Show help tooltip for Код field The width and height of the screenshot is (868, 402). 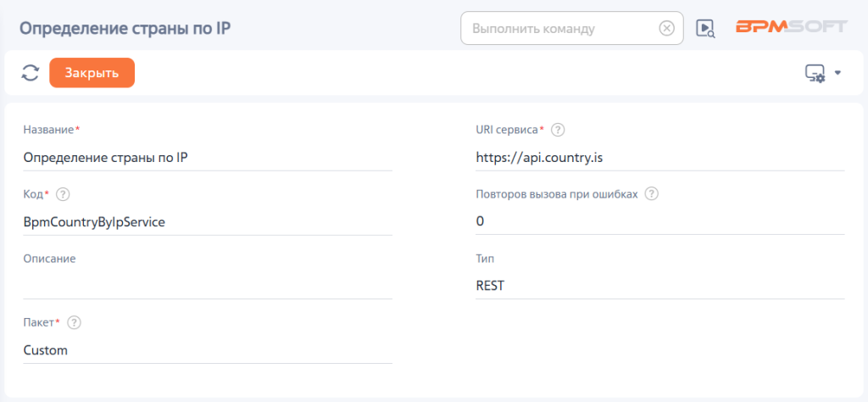coord(63,194)
